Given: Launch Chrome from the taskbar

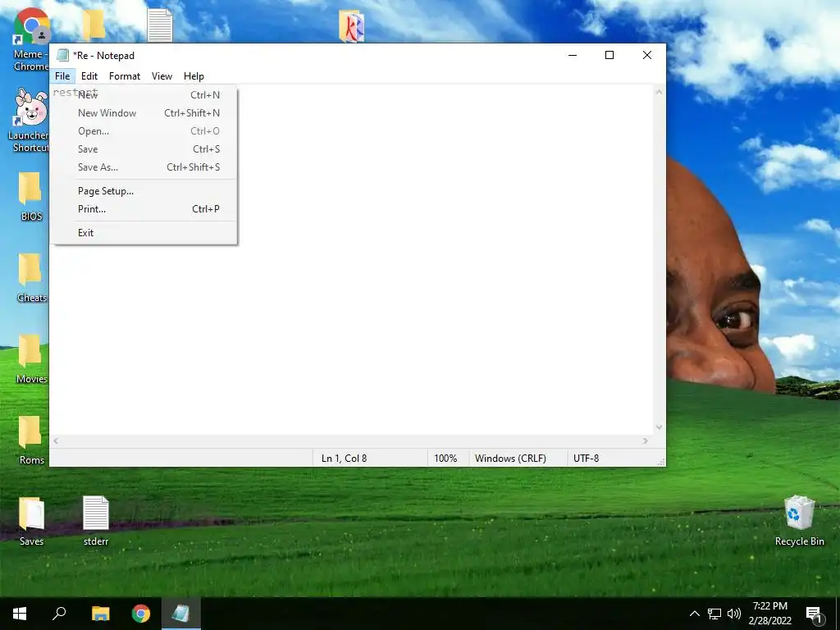Looking at the screenshot, I should tap(141, 614).
